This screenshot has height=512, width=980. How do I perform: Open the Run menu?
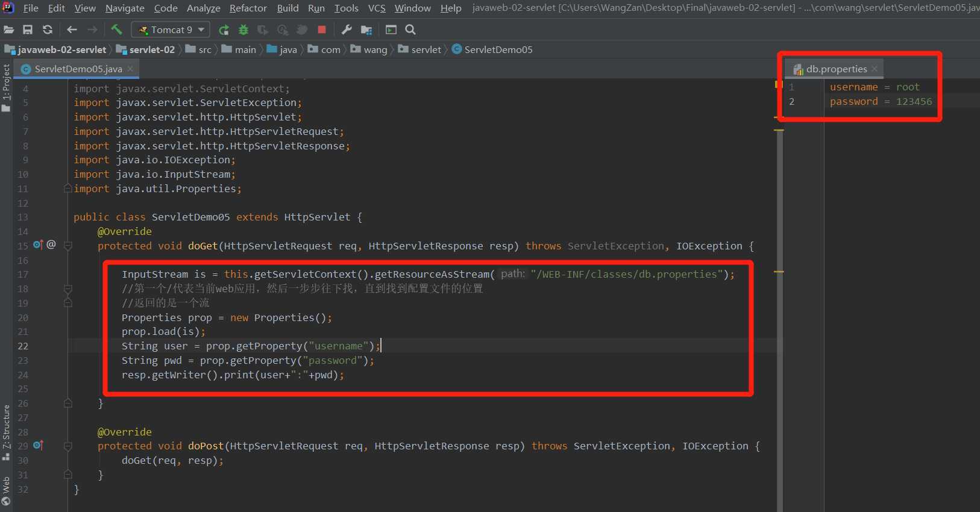pos(316,8)
